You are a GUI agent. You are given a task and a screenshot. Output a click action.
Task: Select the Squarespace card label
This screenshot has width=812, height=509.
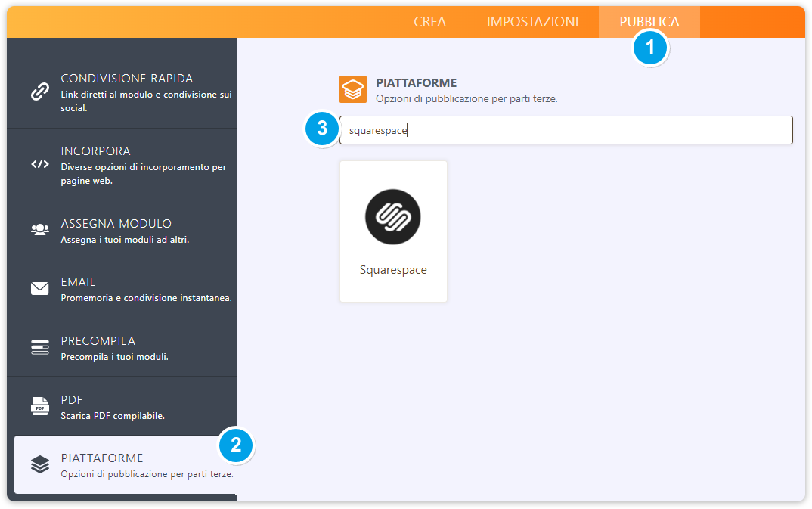393,270
